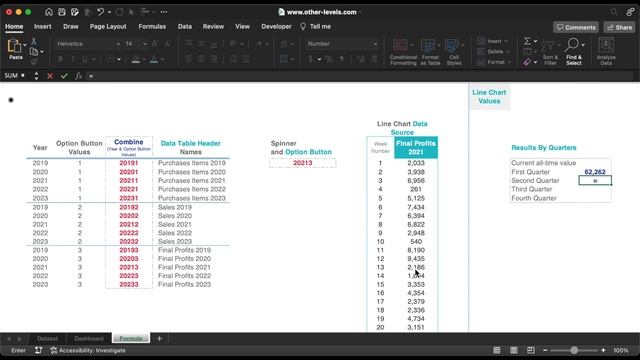Open the Helvetica font name dropdown
The width and height of the screenshot is (640, 360).
coord(118,44)
